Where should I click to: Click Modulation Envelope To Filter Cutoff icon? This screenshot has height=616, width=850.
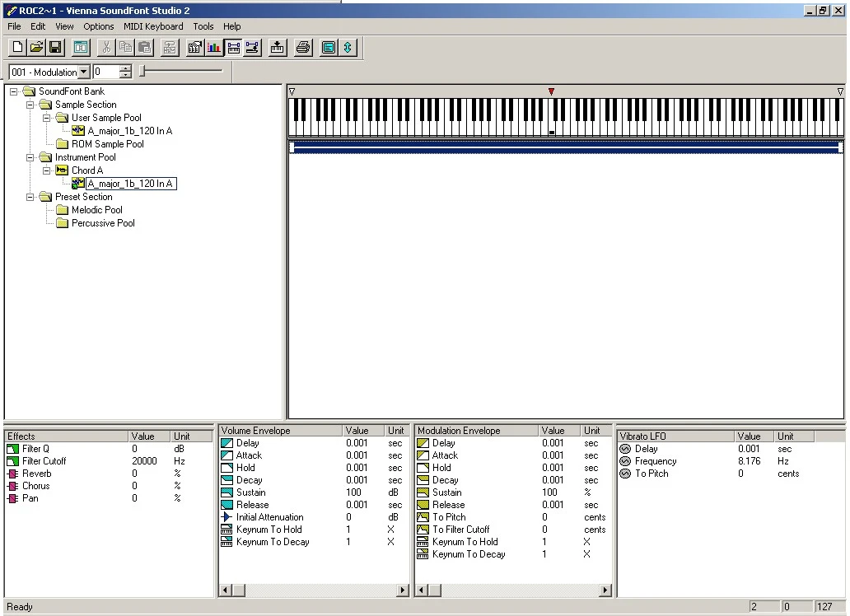click(x=423, y=530)
